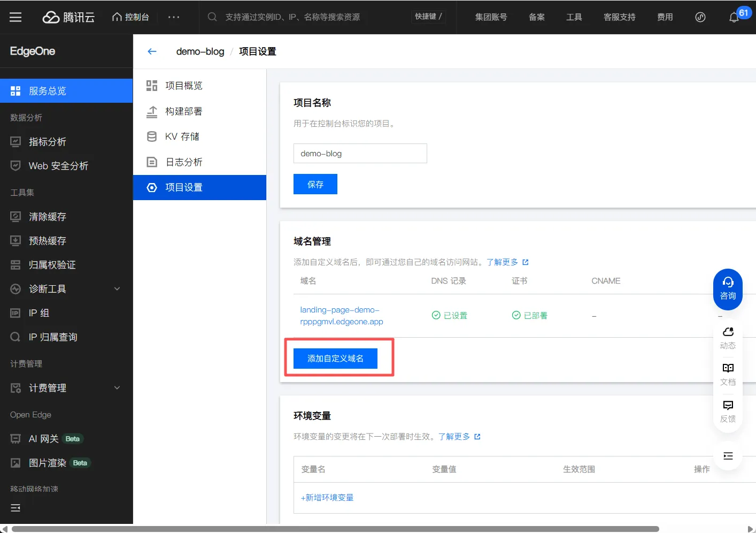The image size is (756, 533).
Task: Click the scrollbar right arrow
Action: pos(751,529)
